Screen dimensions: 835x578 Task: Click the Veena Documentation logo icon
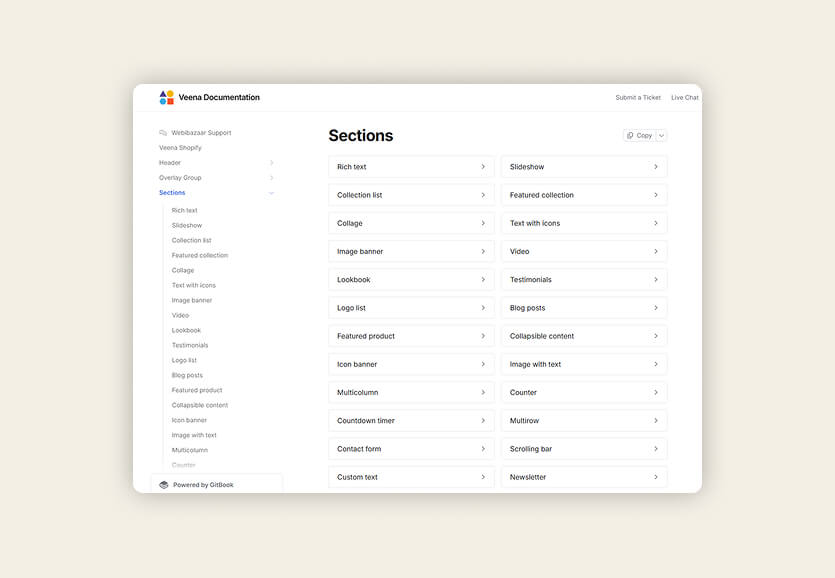(166, 98)
